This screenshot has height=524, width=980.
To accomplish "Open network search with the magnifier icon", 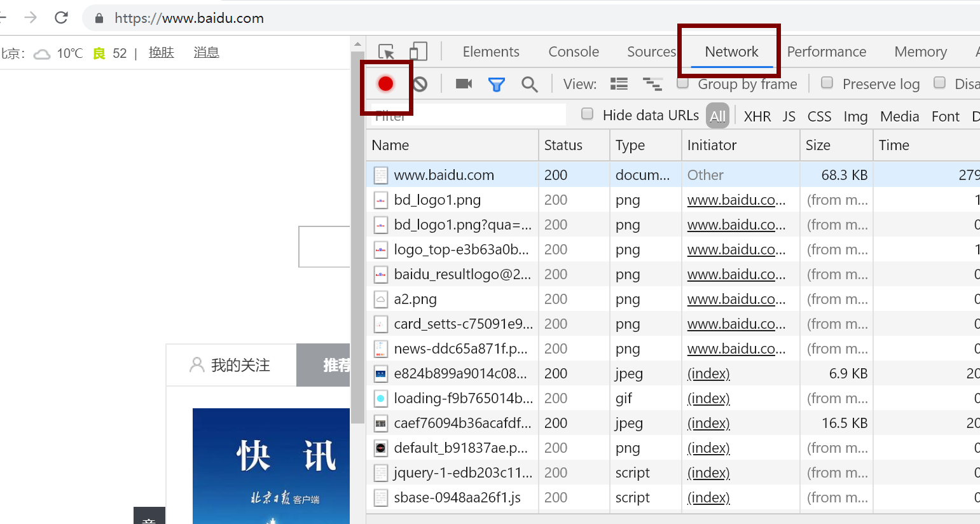I will tap(529, 84).
